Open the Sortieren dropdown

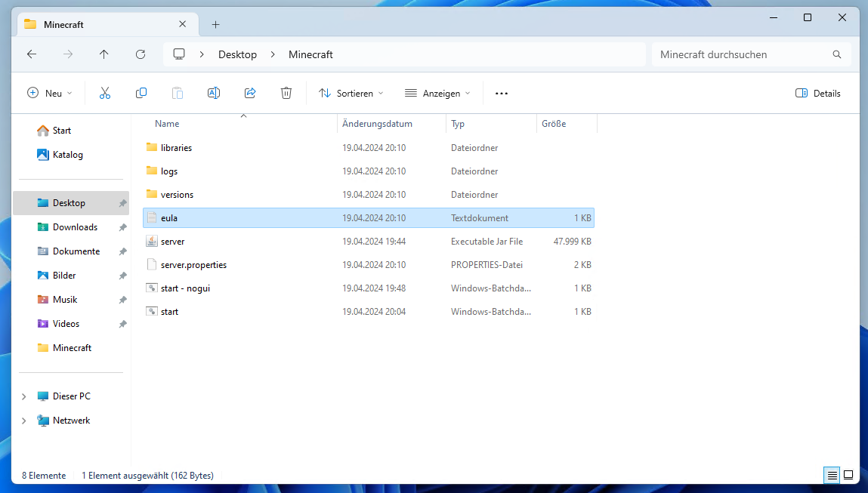click(351, 93)
